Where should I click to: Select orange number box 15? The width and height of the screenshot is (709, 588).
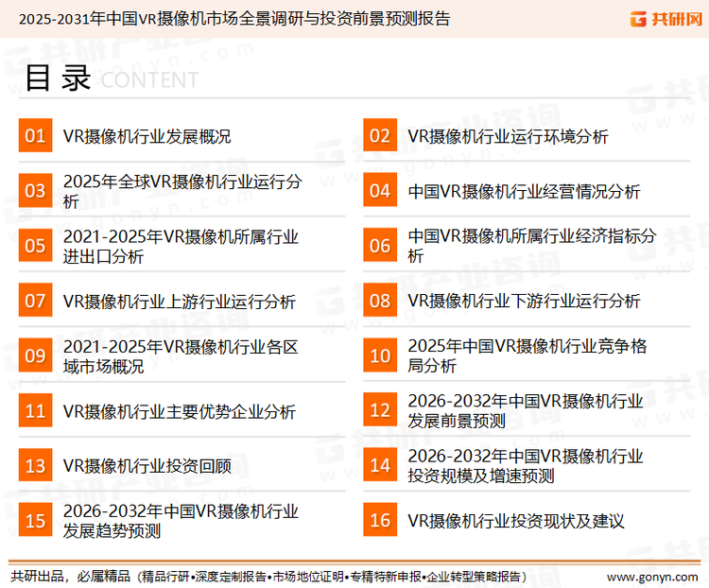[35, 520]
